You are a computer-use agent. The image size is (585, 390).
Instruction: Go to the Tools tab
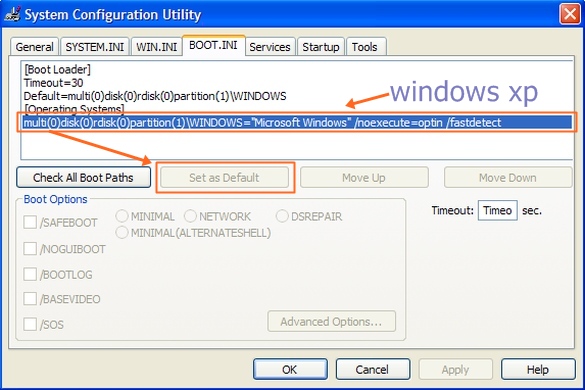(x=365, y=47)
